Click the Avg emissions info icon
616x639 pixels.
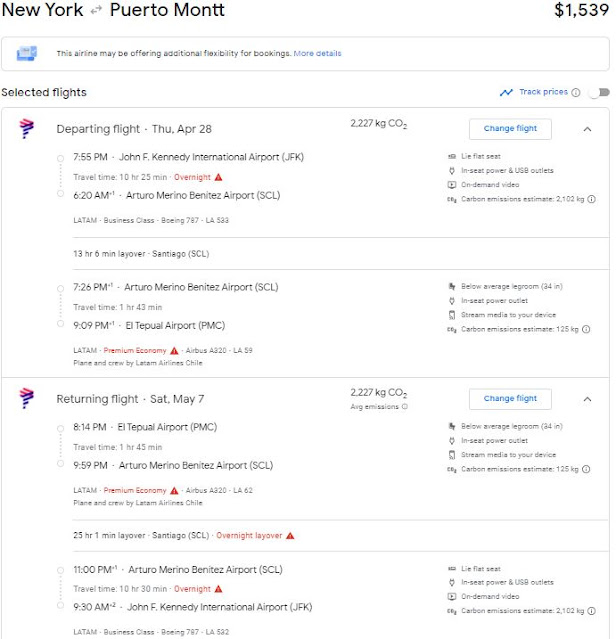[x=405, y=407]
